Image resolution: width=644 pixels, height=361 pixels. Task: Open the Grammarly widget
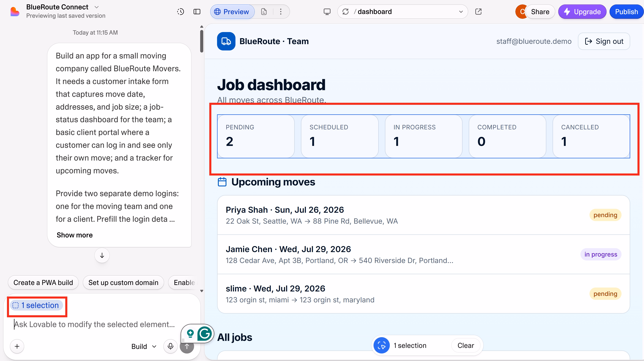click(204, 334)
